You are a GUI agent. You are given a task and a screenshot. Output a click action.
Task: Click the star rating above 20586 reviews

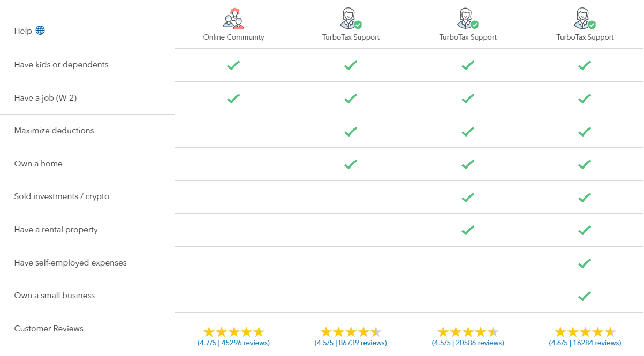(468, 332)
